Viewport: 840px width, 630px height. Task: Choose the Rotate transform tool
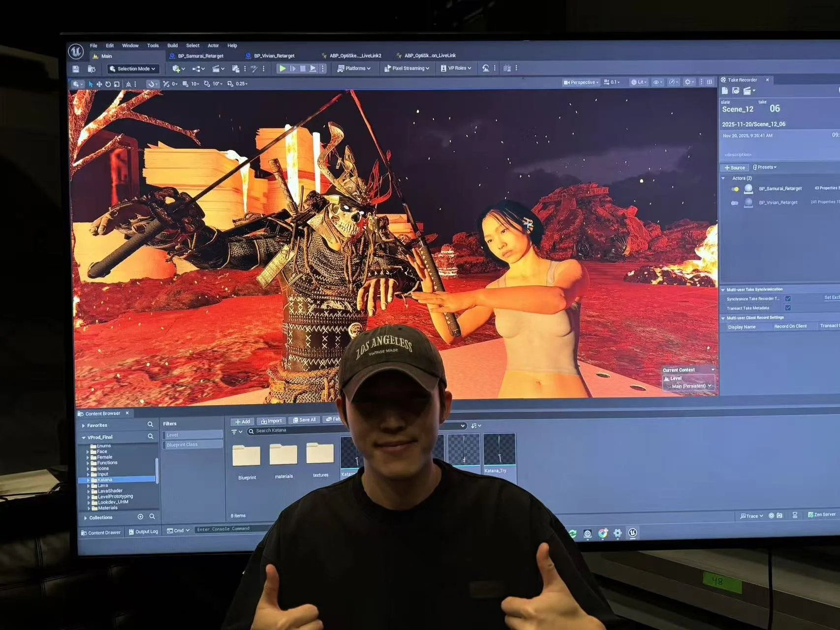coord(108,84)
